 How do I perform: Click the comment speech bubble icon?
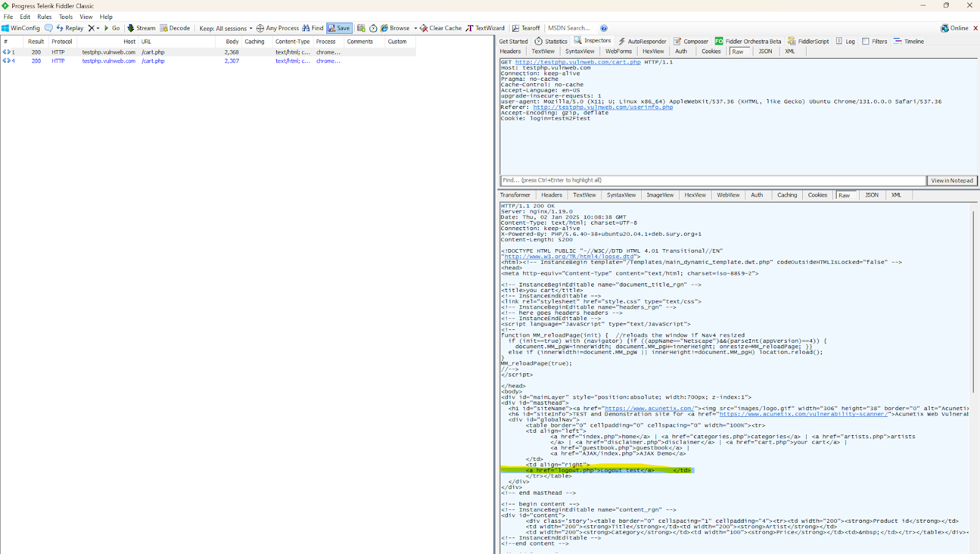point(48,28)
